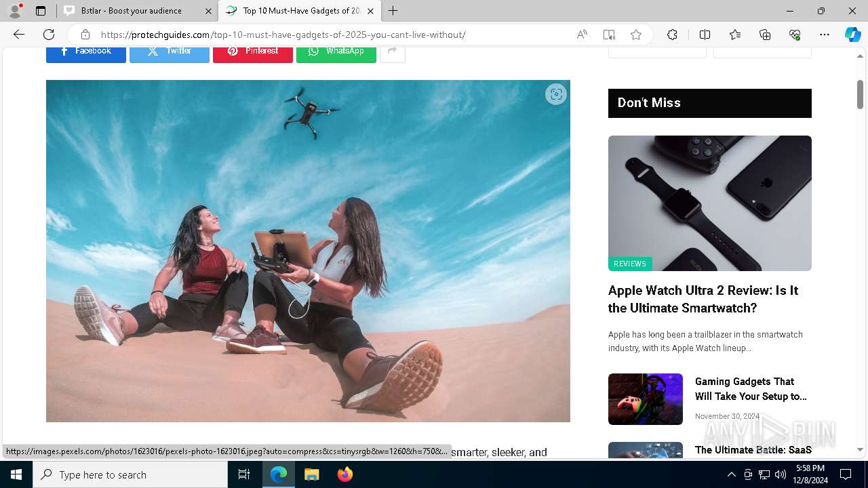Open the tab actions menu icon
Screen dimensions: 868x488
[x=41, y=11]
